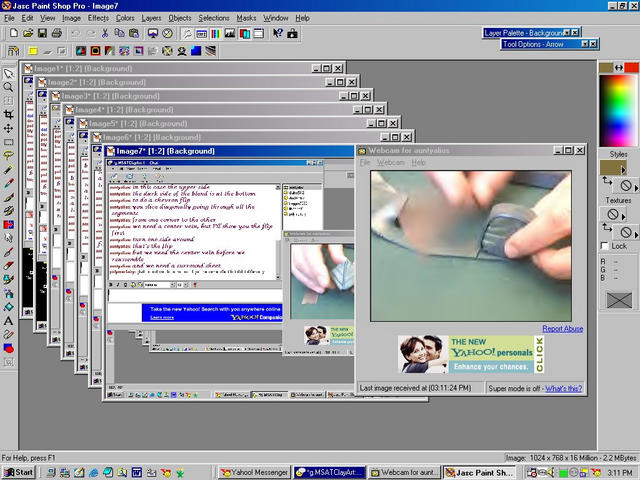
Task: Open the Webcam menu in webcam window
Action: (390, 162)
